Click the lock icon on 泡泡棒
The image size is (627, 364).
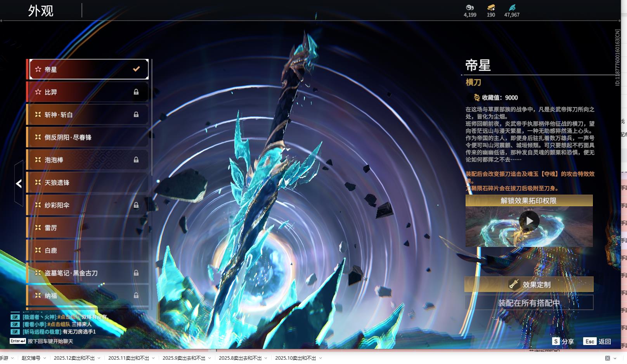[136, 160]
